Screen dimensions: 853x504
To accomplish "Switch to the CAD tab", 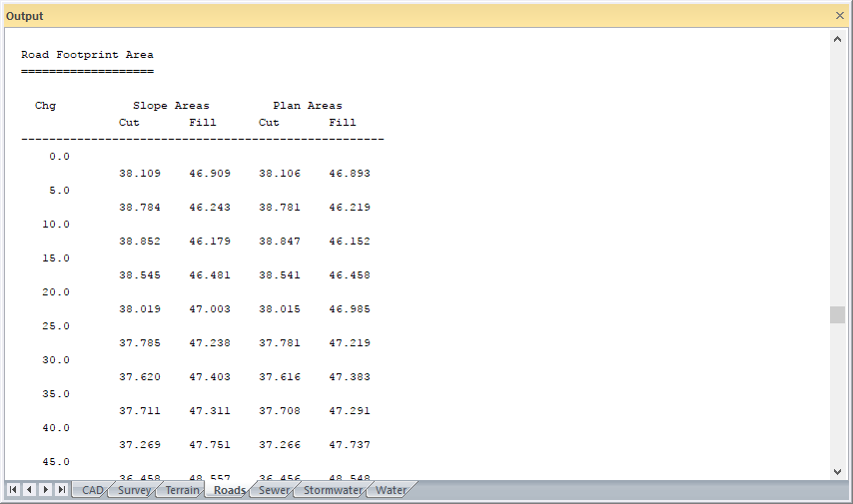I will click(x=92, y=490).
